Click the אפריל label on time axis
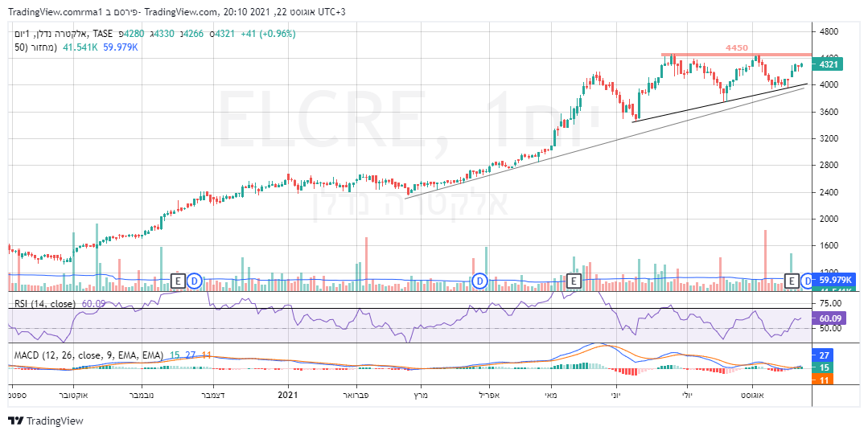The width and height of the screenshot is (868, 435). point(488,395)
